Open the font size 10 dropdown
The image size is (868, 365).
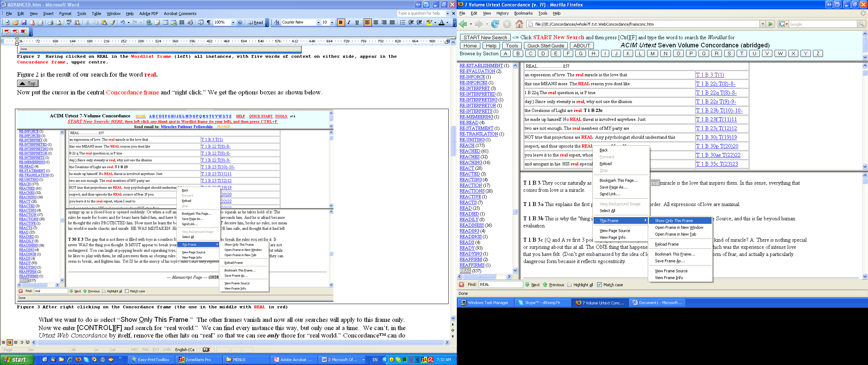[332, 22]
